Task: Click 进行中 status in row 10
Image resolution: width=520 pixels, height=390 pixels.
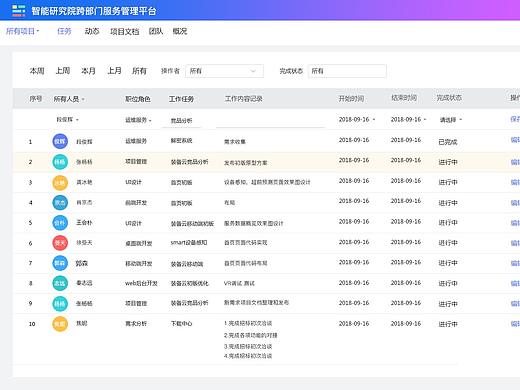Action: pyautogui.click(x=448, y=324)
